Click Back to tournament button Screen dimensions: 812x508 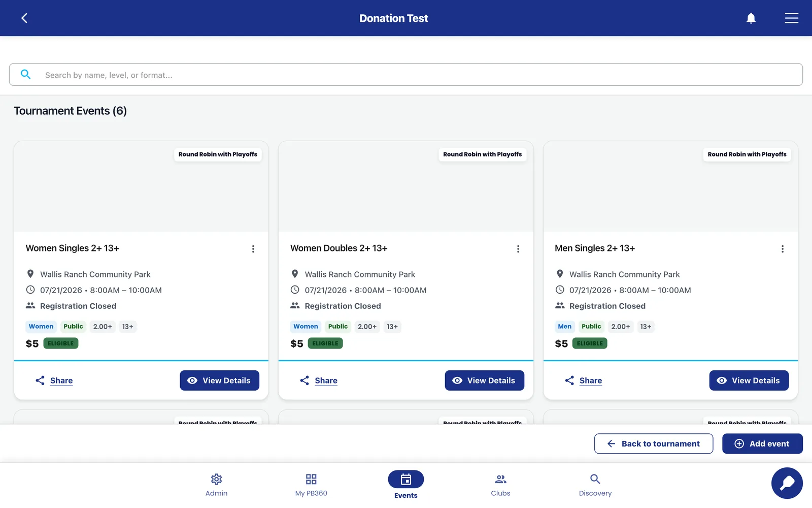coord(654,443)
